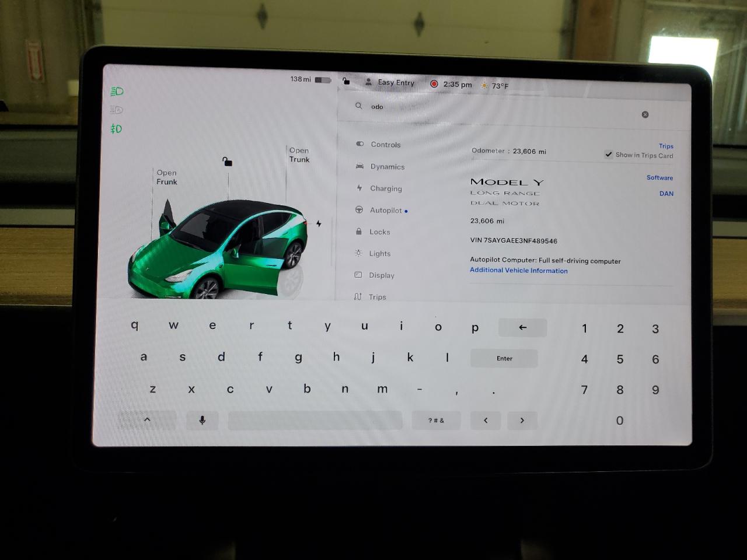This screenshot has height=560, width=747.
Task: Tap the VIN 7SAYGAEE3NF489546 text
Action: (514, 240)
